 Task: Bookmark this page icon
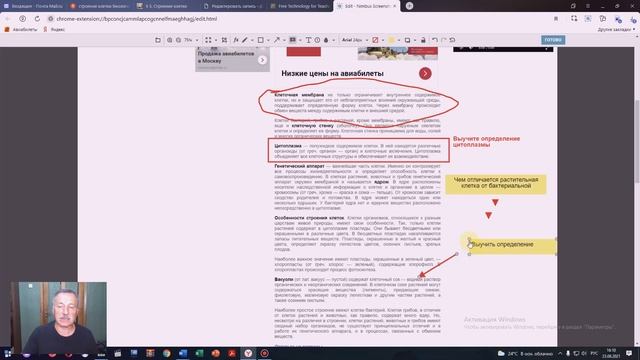coord(556,19)
